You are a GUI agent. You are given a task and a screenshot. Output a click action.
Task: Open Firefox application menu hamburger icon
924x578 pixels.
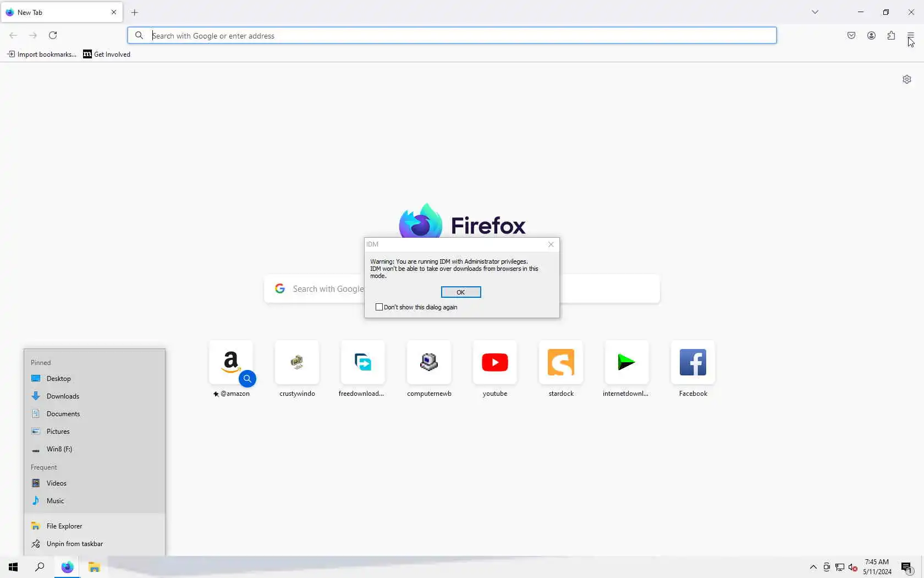pyautogui.click(x=911, y=35)
